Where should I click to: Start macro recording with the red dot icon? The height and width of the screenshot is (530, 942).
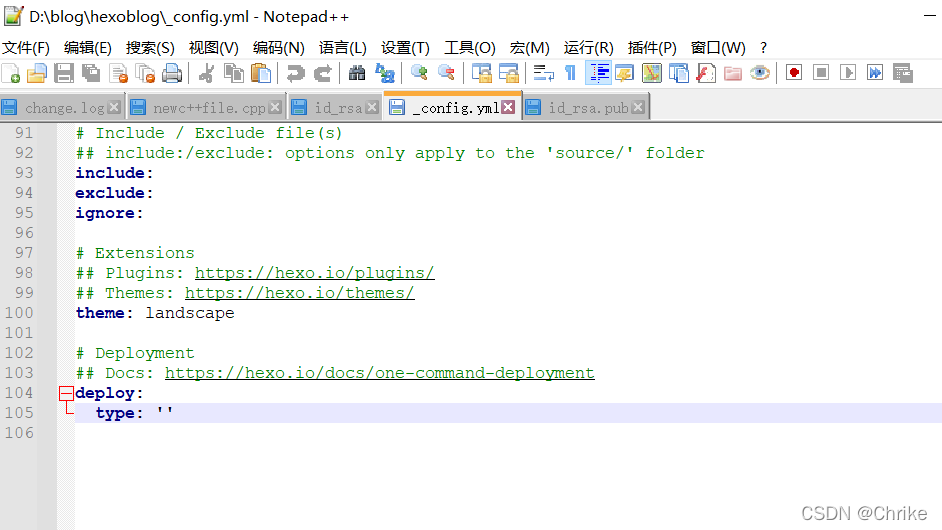tap(794, 73)
